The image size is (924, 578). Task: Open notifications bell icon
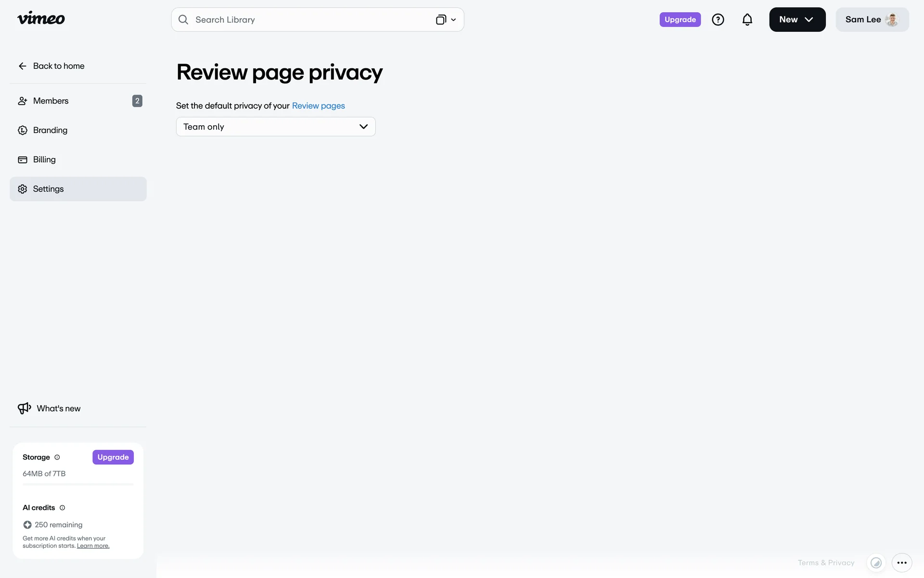point(747,20)
